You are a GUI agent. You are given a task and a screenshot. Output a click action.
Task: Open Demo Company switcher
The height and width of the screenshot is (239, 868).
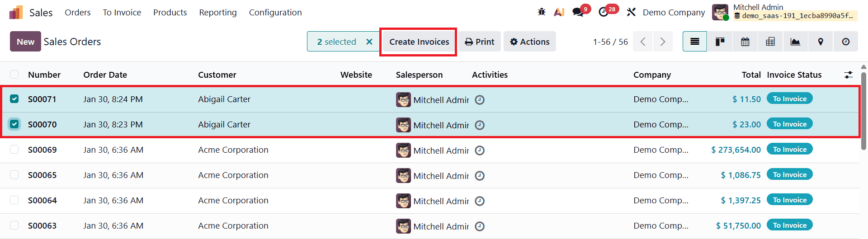674,12
